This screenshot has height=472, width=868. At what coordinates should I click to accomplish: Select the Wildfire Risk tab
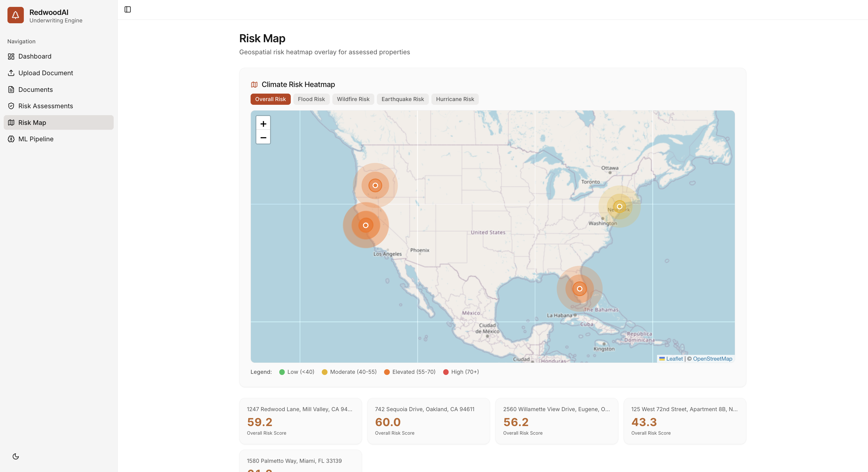353,99
